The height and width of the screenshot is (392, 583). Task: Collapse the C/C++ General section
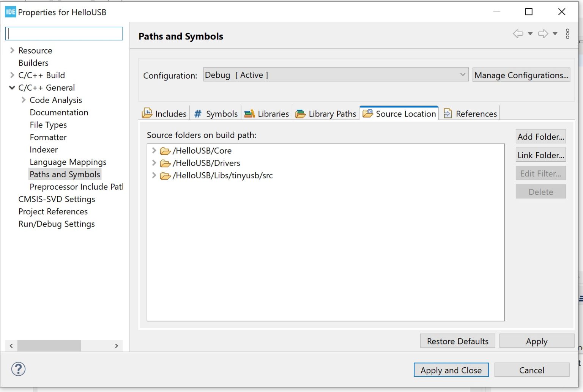tap(12, 87)
